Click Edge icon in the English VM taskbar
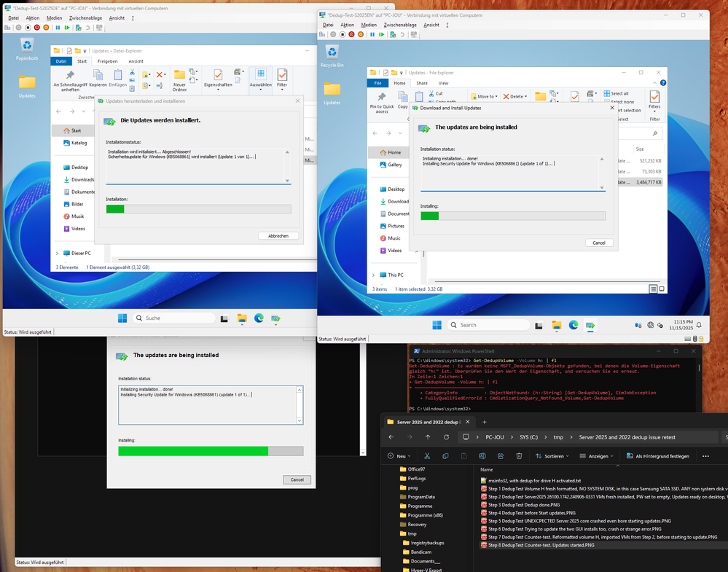The image size is (728, 572). click(574, 325)
